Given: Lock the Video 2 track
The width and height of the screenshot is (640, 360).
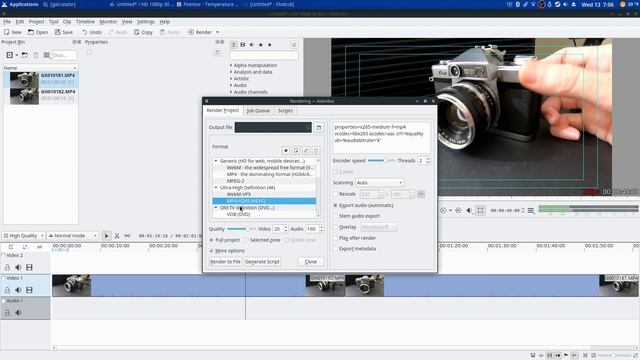Looking at the screenshot, I should click(7, 267).
